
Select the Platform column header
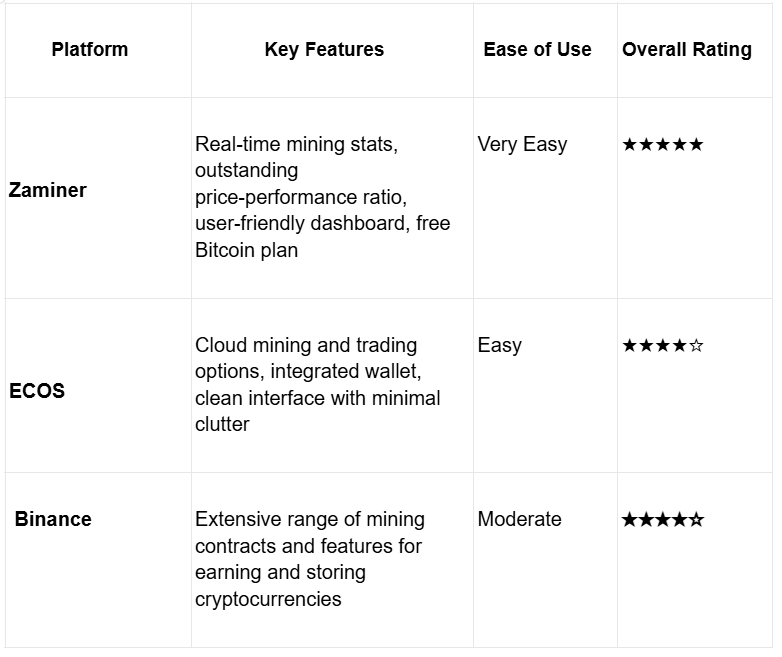click(90, 49)
